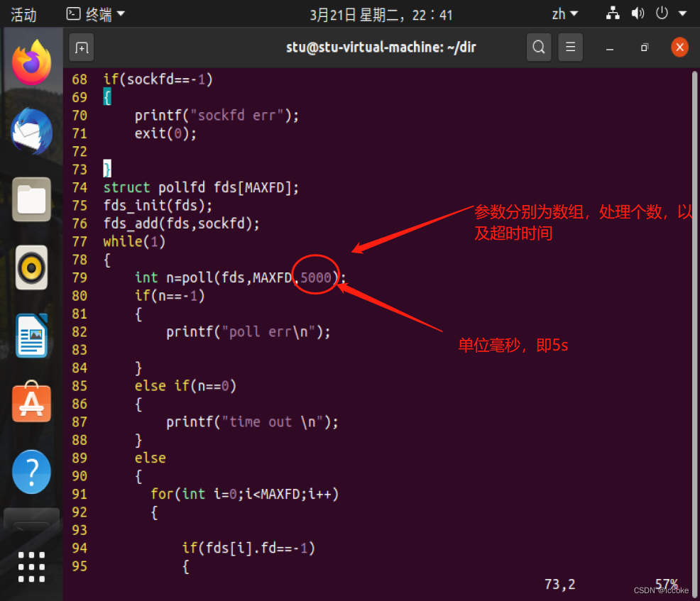Click on 'struct pollfd fds[MAXFD];' line

[x=201, y=187]
